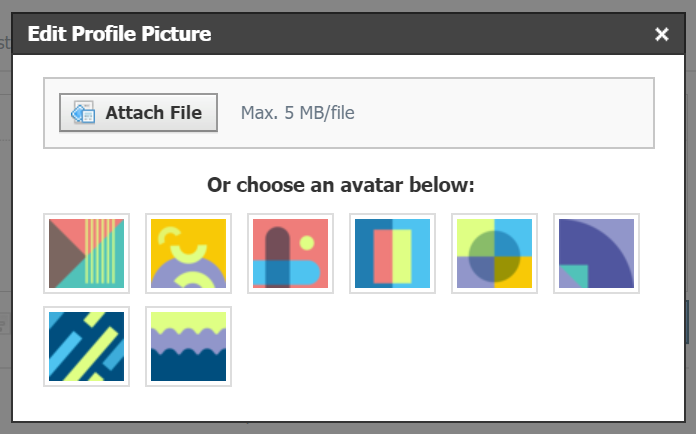
Task: Click the Attach File button
Action: pos(138,113)
